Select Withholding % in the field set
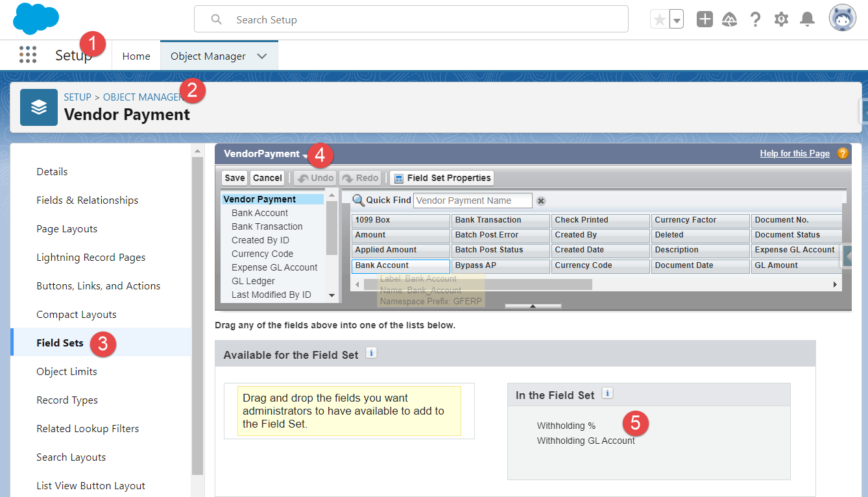868x497 pixels. click(566, 426)
